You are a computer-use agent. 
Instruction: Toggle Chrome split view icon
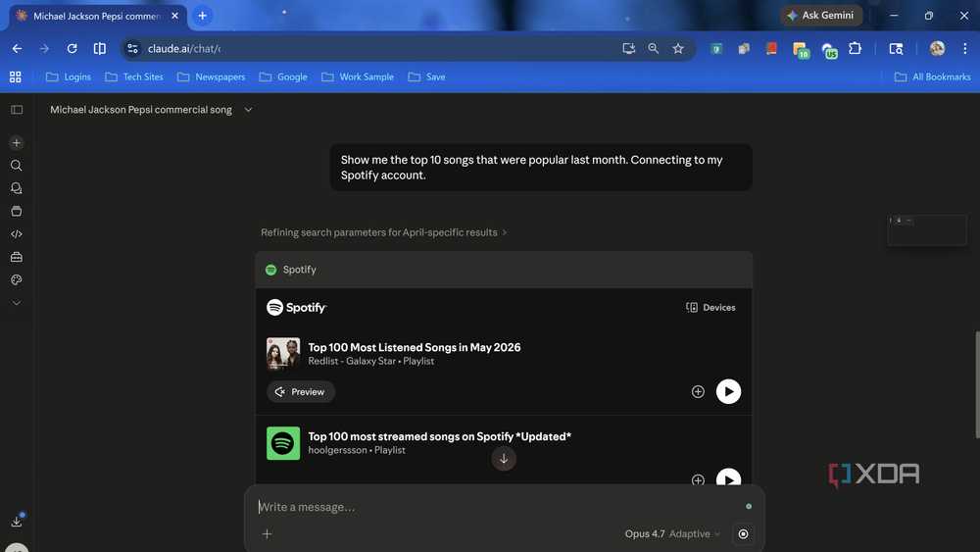[99, 48]
